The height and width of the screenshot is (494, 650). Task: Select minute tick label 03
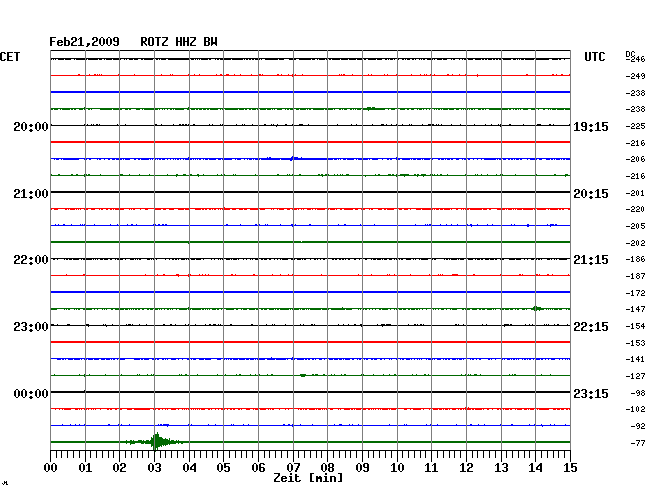(154, 468)
